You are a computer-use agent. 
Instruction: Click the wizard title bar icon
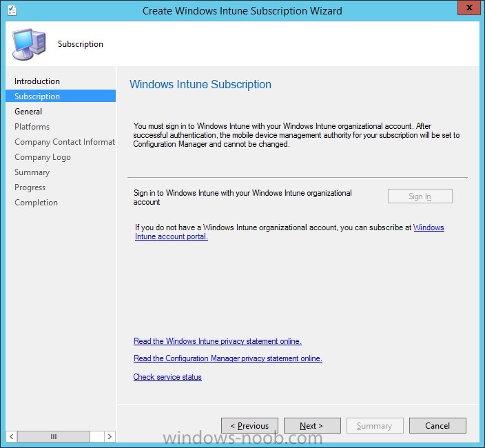[12, 10]
